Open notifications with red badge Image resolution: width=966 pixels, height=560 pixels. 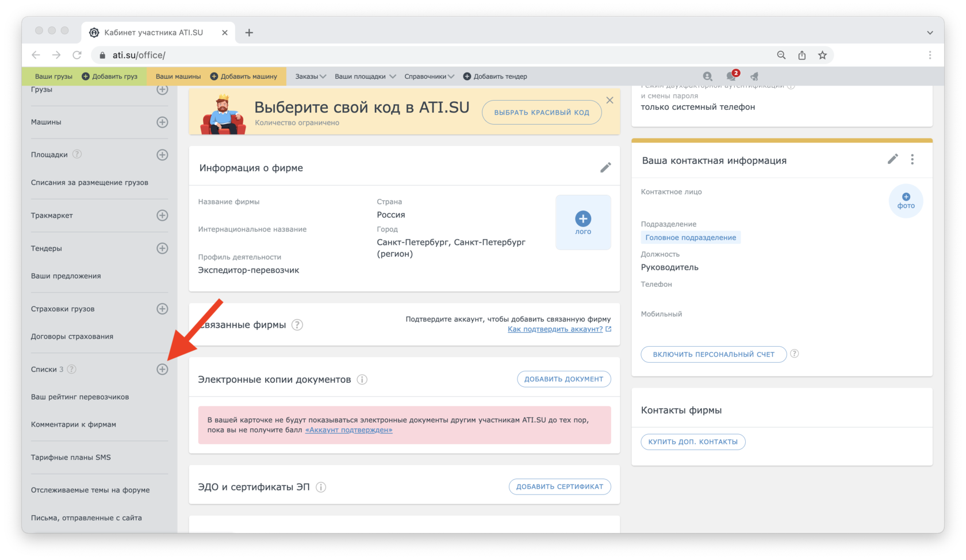[x=732, y=75]
